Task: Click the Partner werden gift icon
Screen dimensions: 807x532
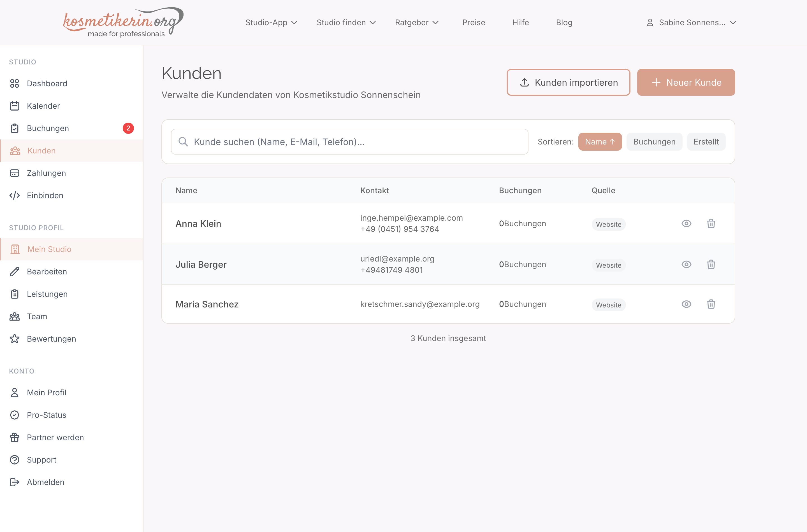Action: tap(15, 437)
